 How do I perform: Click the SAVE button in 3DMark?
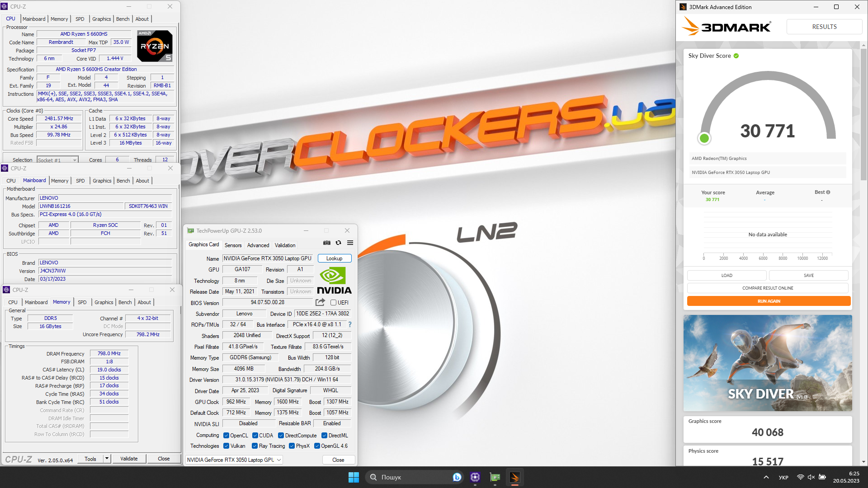[x=809, y=275]
